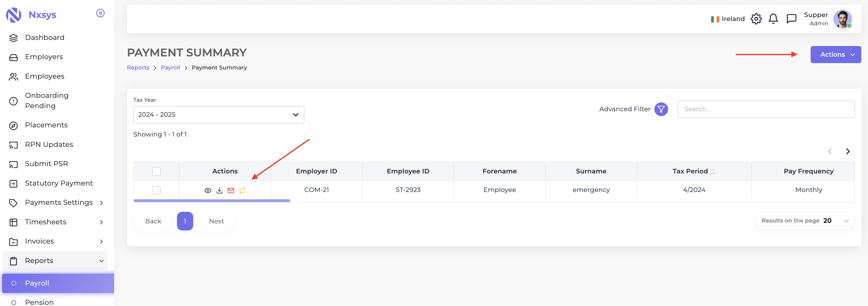Open the Actions dropdown button

pos(836,55)
